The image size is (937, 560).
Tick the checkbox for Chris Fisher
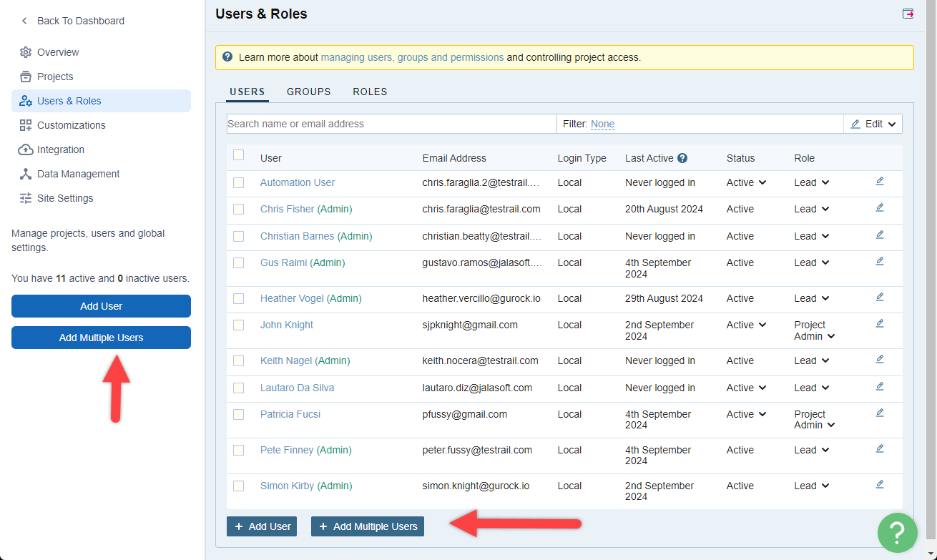239,210
